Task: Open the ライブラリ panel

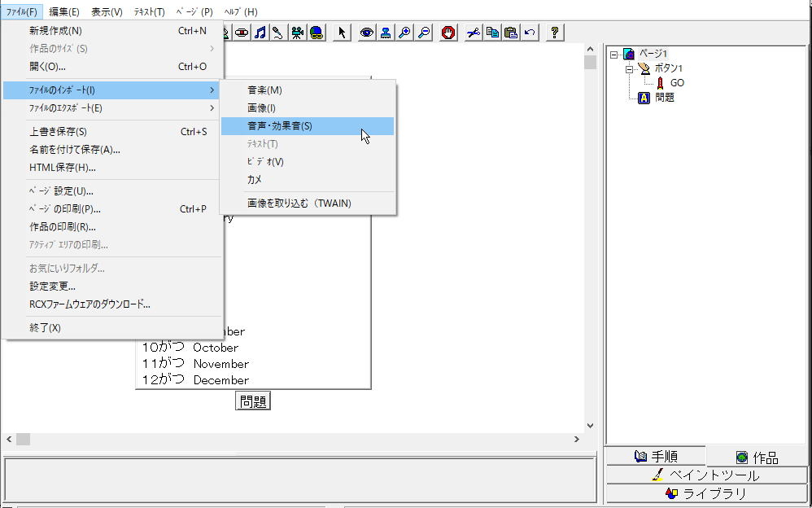Action: [707, 493]
